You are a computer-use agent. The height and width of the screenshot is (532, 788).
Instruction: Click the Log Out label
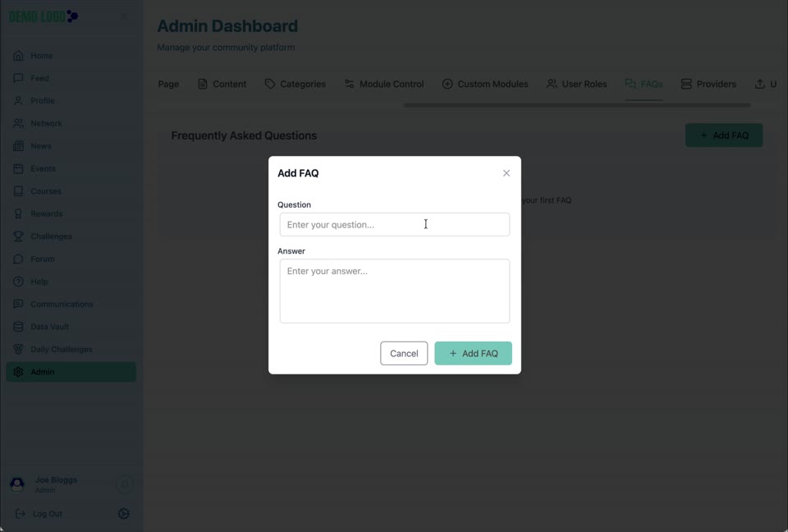[x=48, y=514]
